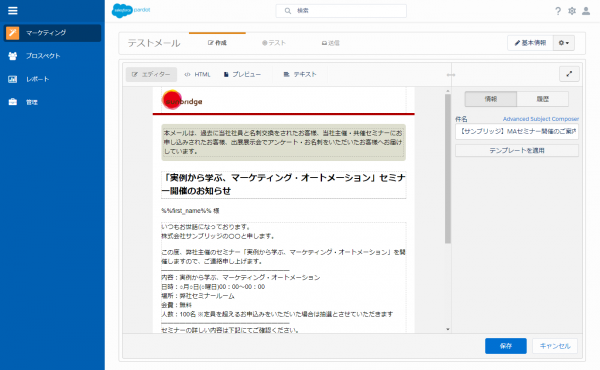This screenshot has height=370, width=600.
Task: Select マーケティング in the sidebar
Action: tap(52, 33)
